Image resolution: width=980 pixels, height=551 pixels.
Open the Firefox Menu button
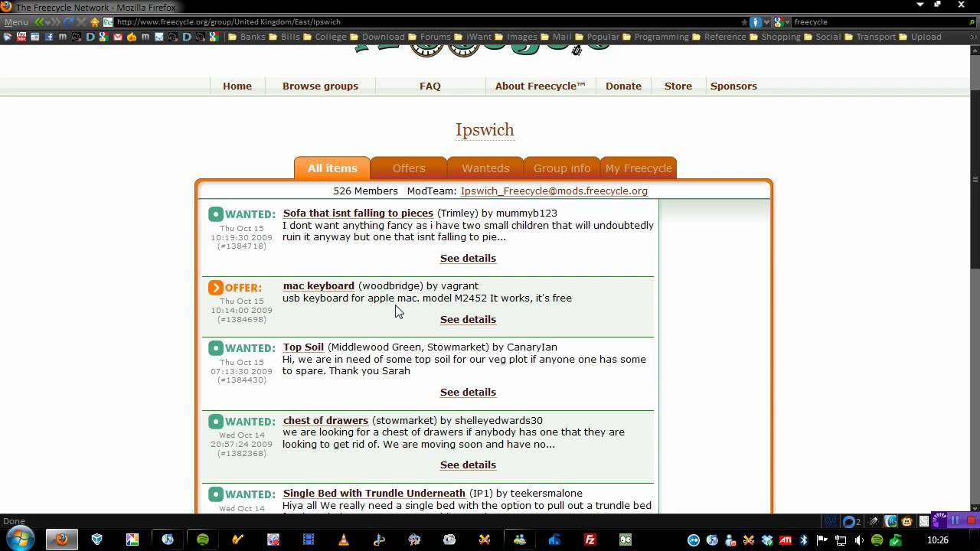tap(16, 22)
